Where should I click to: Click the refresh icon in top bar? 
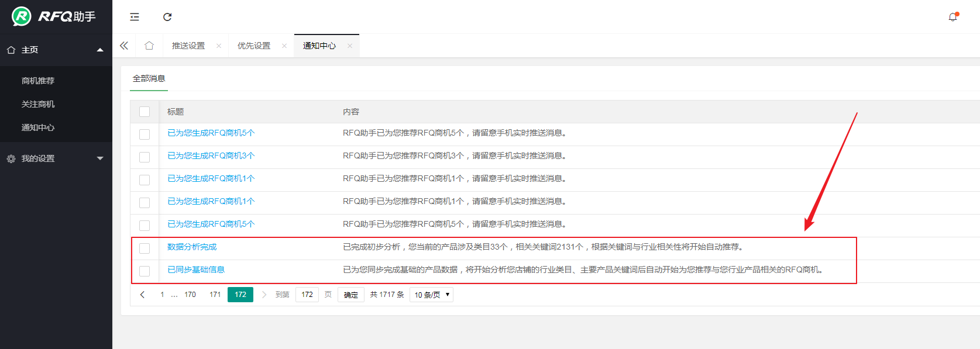click(167, 17)
